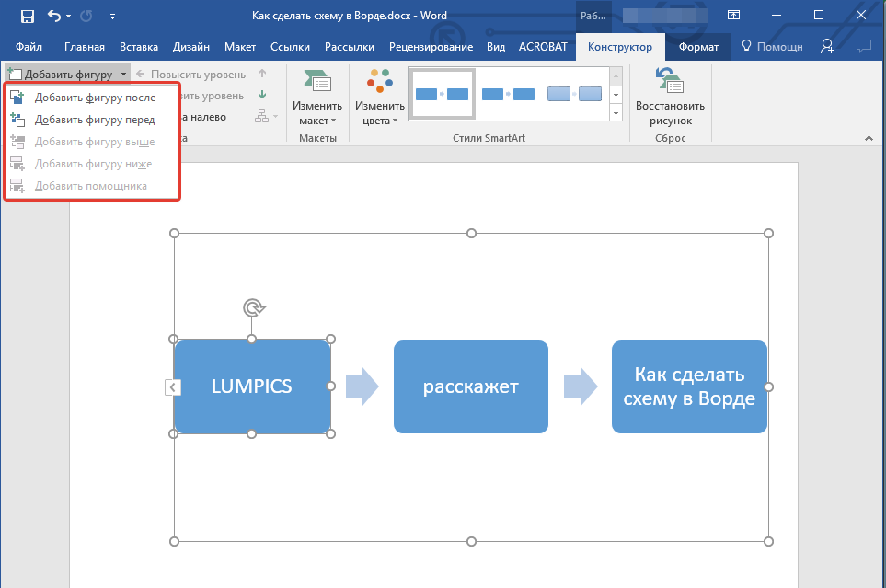Click the Share person icon

pos(827,46)
